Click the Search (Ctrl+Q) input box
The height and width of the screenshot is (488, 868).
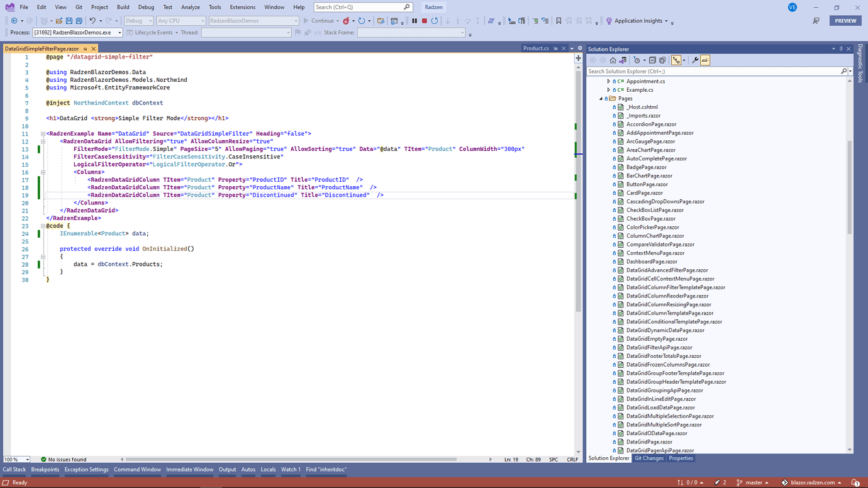(x=363, y=8)
